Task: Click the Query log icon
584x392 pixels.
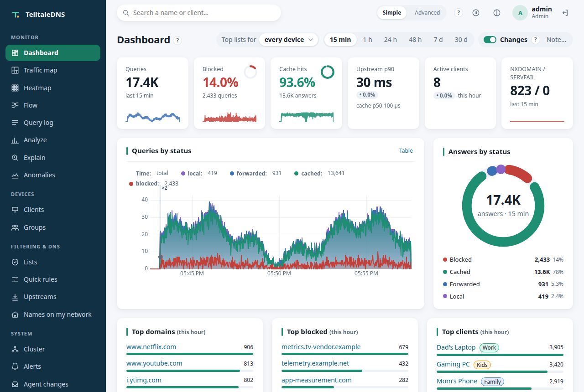Action: tap(15, 123)
